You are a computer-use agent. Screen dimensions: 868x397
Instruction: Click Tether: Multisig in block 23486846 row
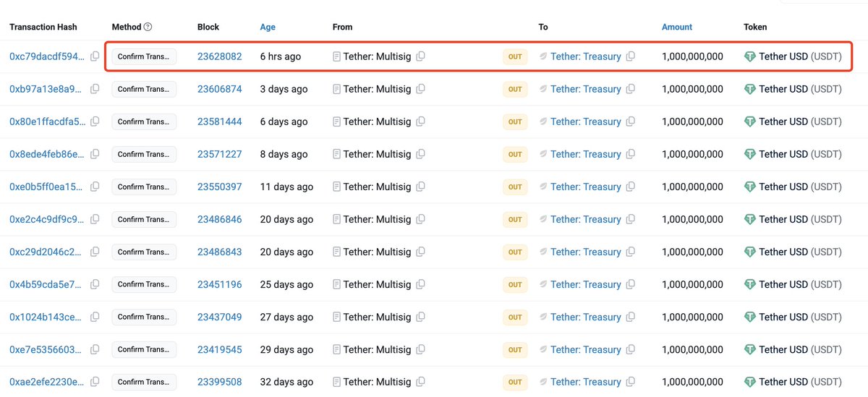click(x=377, y=219)
